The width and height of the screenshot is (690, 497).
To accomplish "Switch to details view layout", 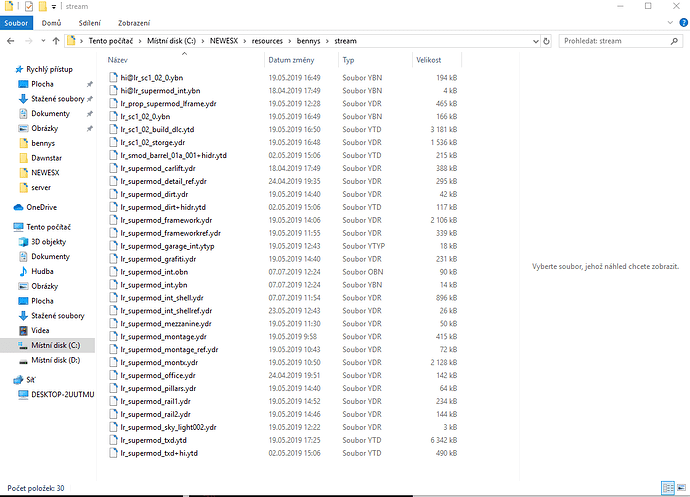I will pyautogui.click(x=668, y=488).
